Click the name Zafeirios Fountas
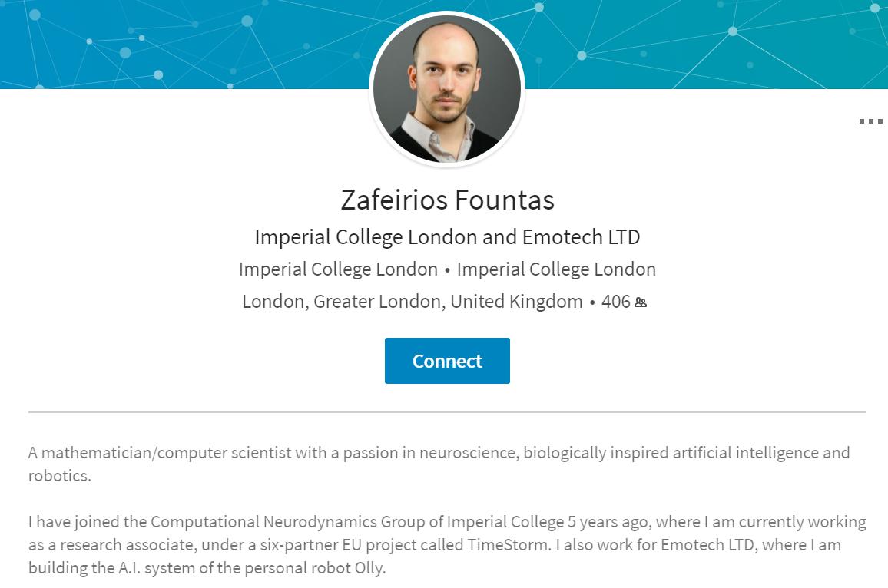 (x=447, y=200)
